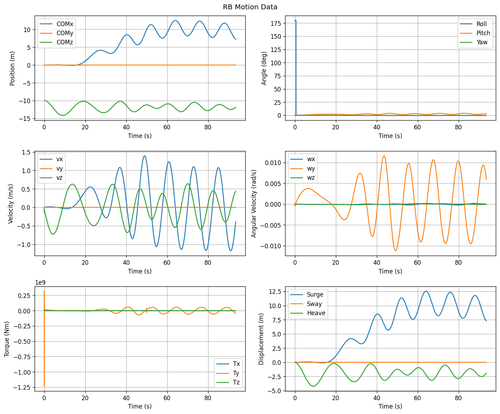This screenshot has width=500, height=414.
Task: Click the Pitch legend label
Action: point(483,33)
